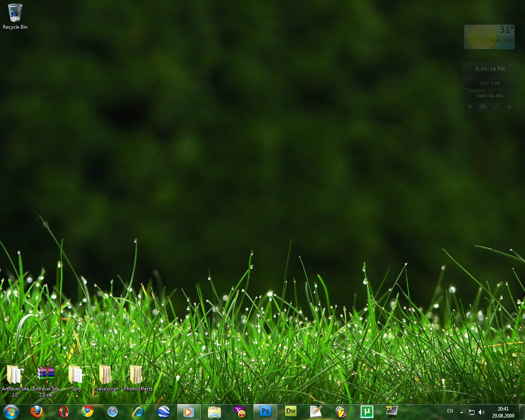The image size is (525, 420).
Task: Launch Opera browser from the taskbar
Action: pyautogui.click(x=64, y=411)
